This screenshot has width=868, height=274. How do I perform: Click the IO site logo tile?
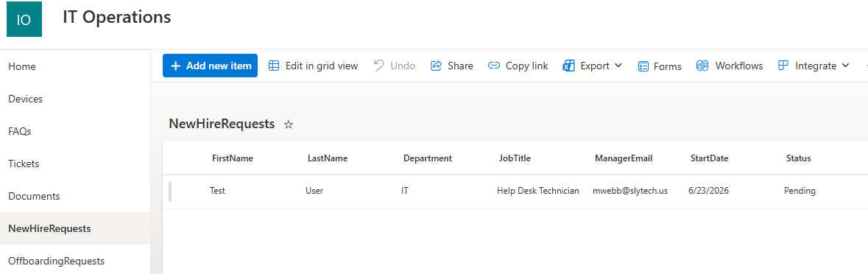tap(24, 19)
